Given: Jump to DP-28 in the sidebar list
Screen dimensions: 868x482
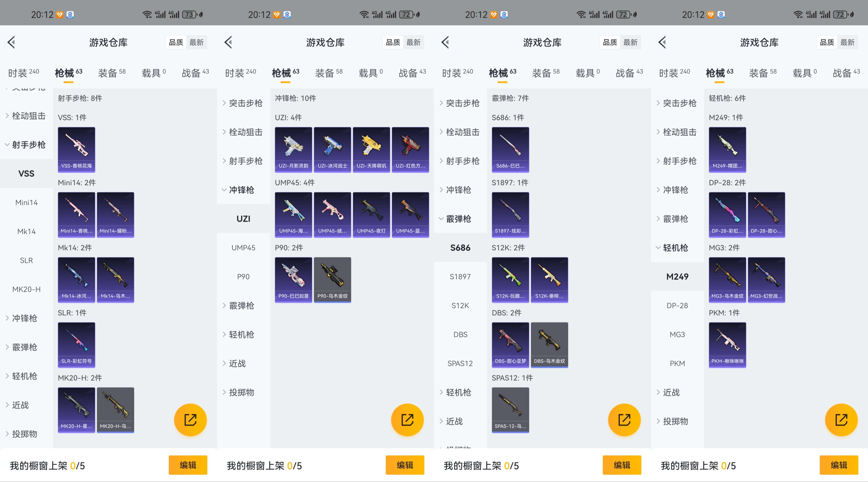Looking at the screenshot, I should point(677,306).
